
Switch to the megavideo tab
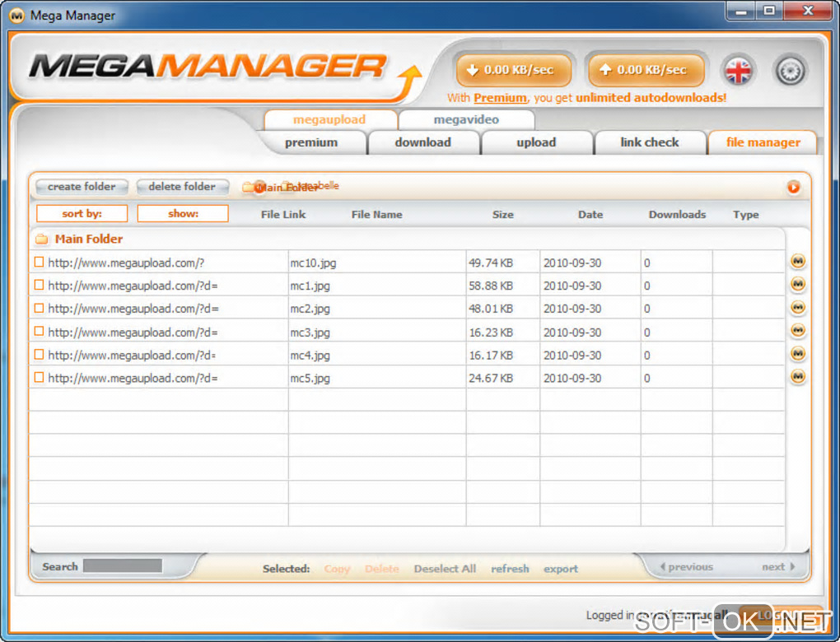click(466, 119)
